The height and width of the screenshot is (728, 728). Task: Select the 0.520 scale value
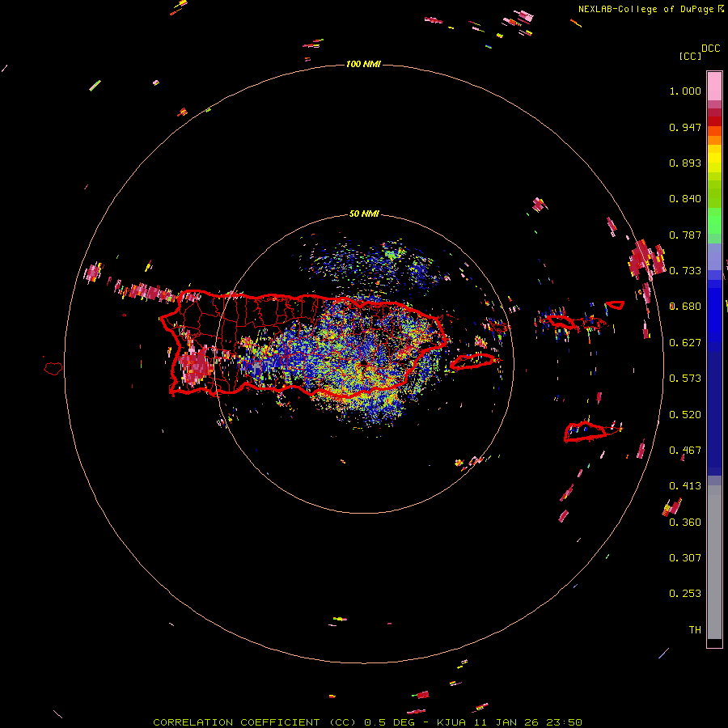point(685,415)
